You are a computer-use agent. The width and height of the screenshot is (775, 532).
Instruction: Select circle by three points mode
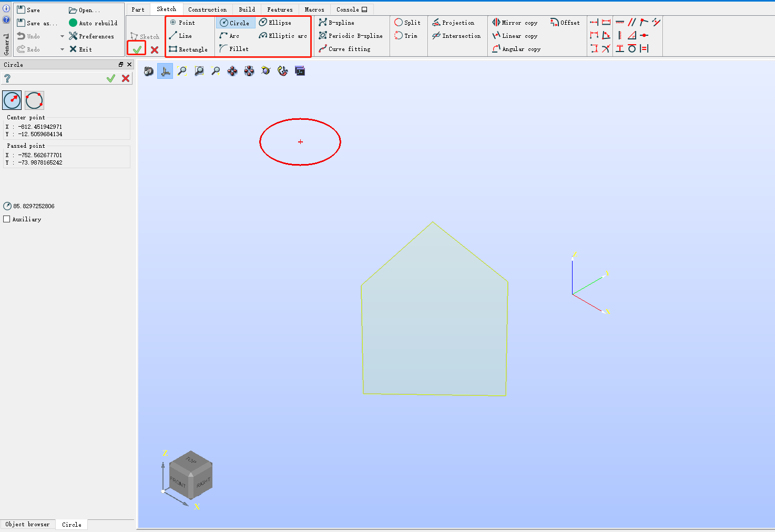34,100
